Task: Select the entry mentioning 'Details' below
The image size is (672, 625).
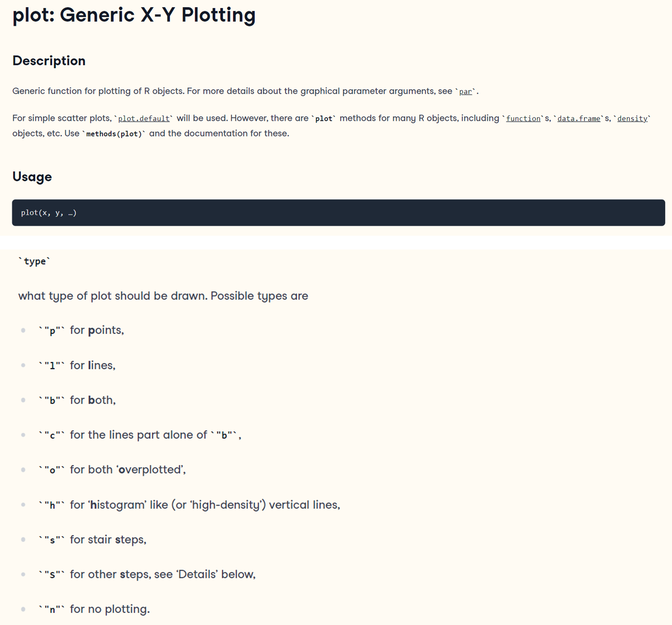Action: point(147,574)
